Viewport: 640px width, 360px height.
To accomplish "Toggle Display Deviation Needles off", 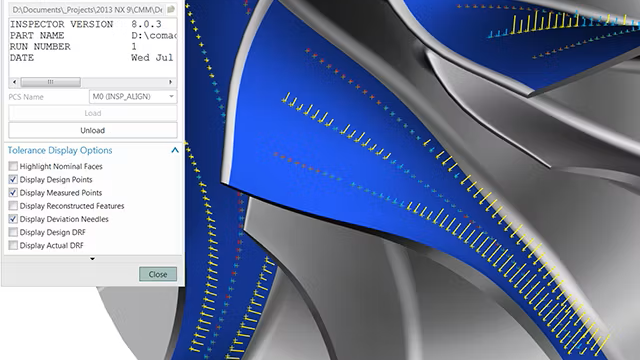I will [13, 219].
